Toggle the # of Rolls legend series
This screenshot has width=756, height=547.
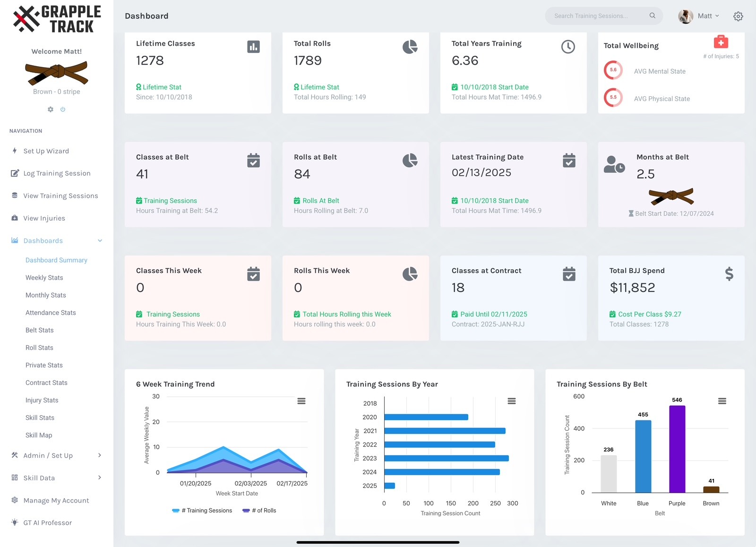pyautogui.click(x=259, y=511)
